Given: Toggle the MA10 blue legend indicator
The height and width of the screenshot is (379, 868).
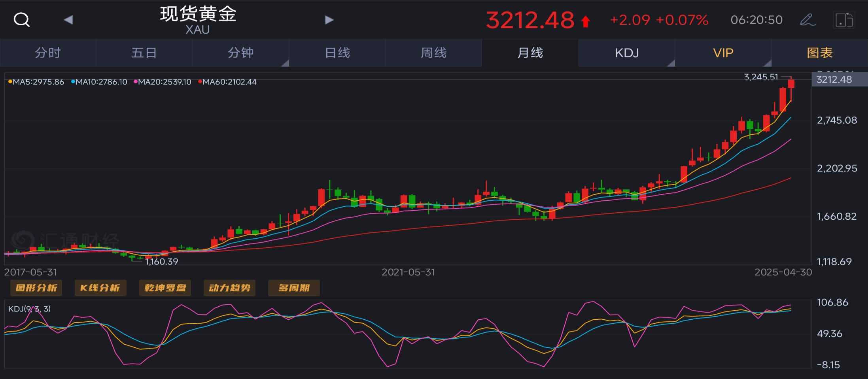Looking at the screenshot, I should (x=73, y=82).
